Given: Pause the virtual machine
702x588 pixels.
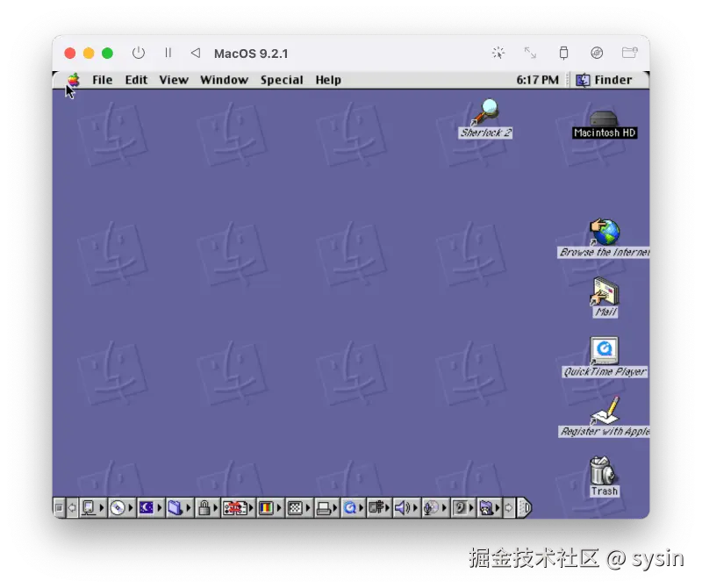Looking at the screenshot, I should [168, 54].
